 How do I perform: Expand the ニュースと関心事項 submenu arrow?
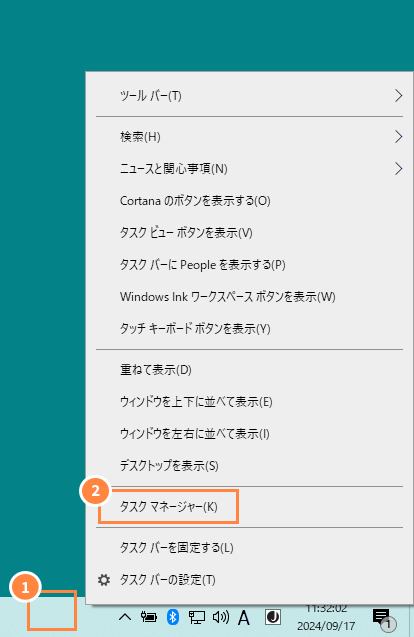point(398,169)
